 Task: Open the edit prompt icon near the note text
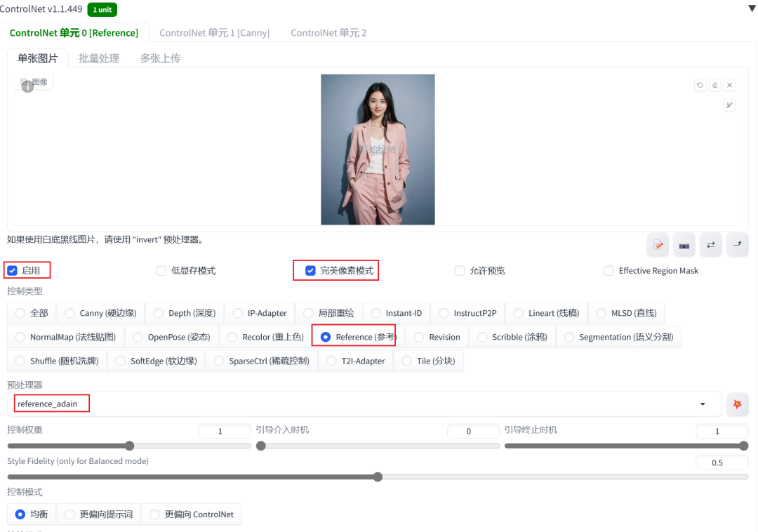pos(658,245)
